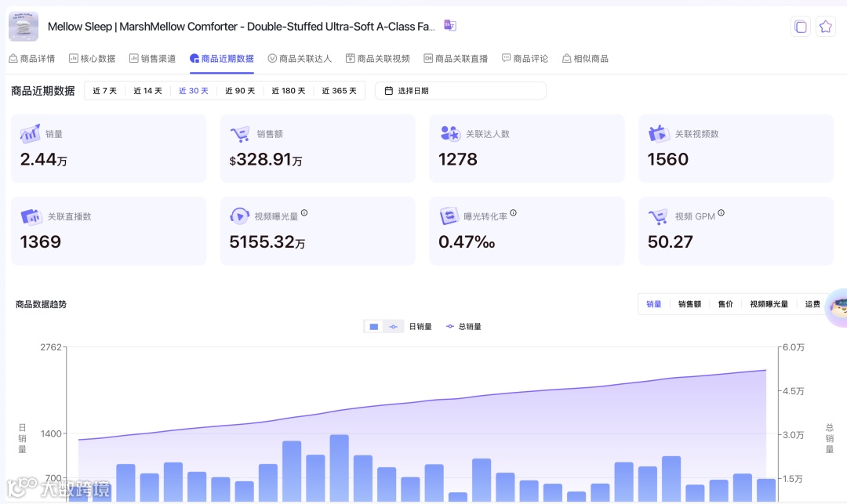Click the 视频曝光量 play icon

click(x=239, y=216)
